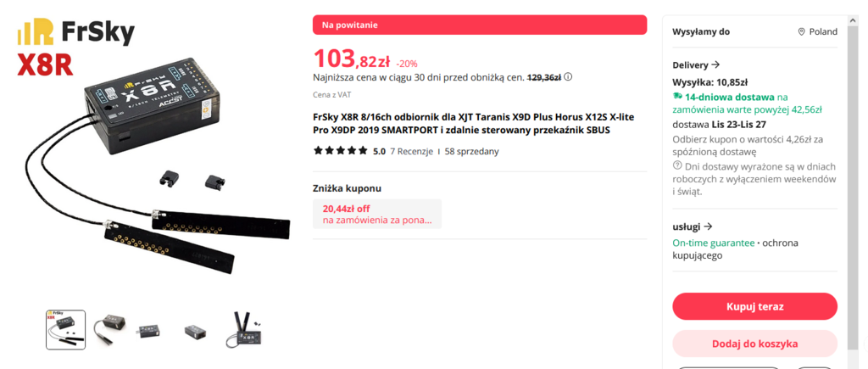The height and width of the screenshot is (369, 868).
Task: Open the 7 Recenzje reviews link
Action: click(411, 151)
